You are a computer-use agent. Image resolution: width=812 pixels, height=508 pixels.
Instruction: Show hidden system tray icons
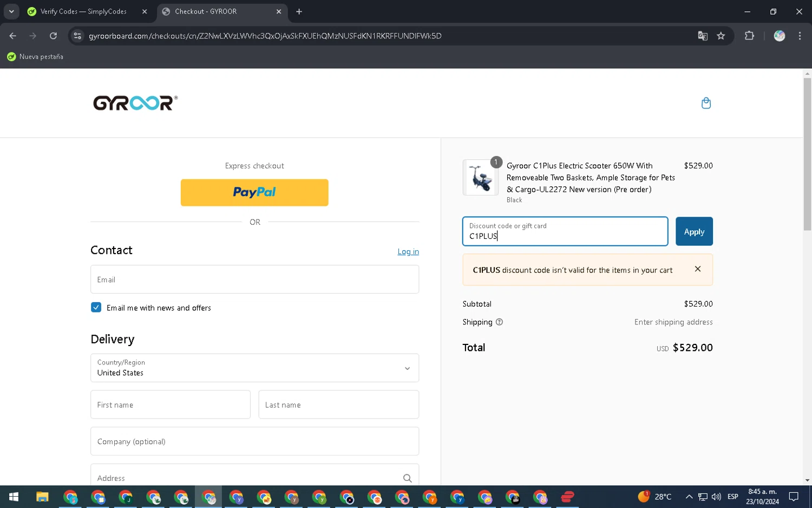pyautogui.click(x=689, y=497)
